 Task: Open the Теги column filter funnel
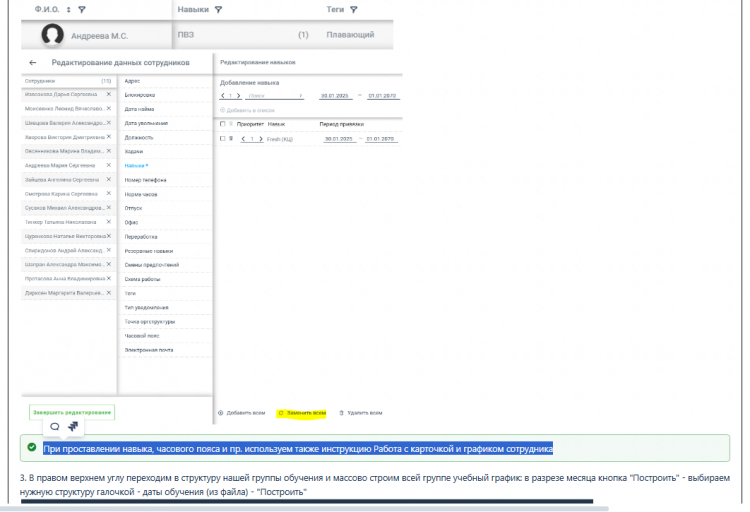pos(353,10)
